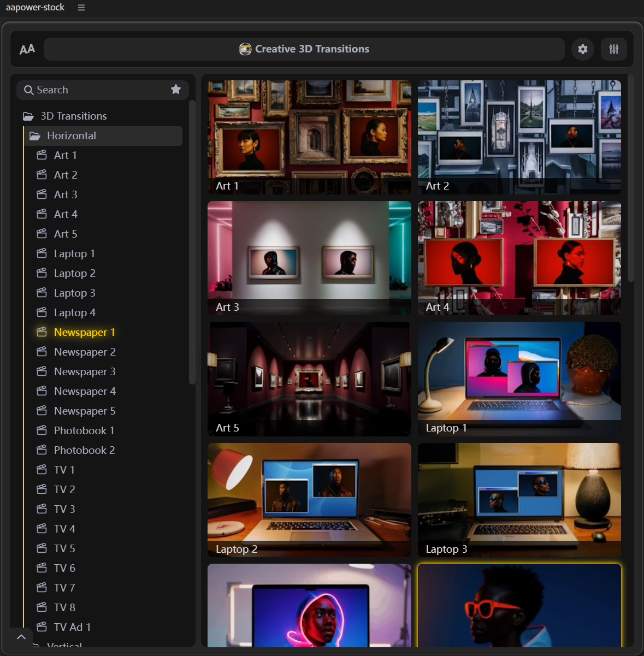644x656 pixels.
Task: Click the AA logo icon
Action: pyautogui.click(x=27, y=49)
